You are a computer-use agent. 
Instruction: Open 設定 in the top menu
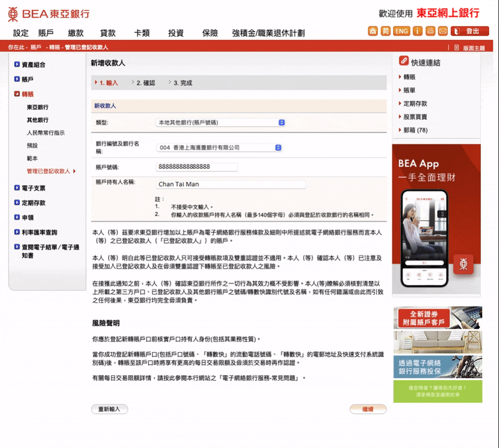coord(21,33)
